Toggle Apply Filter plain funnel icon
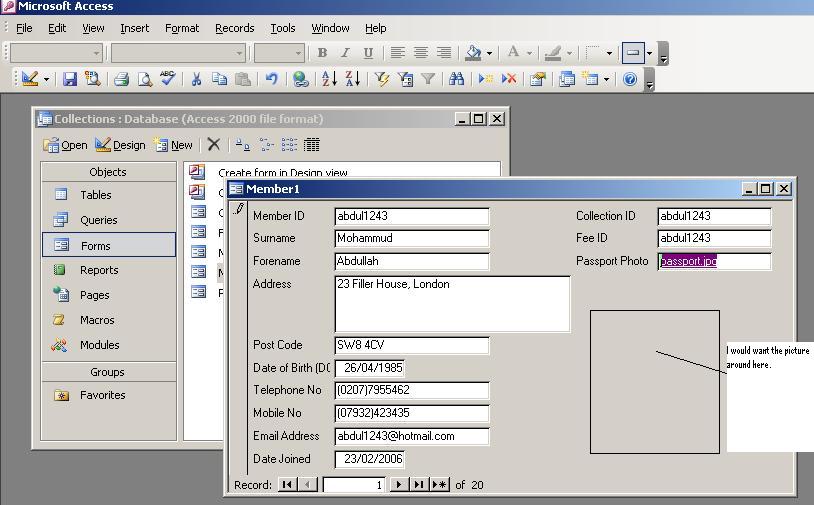This screenshot has width=814, height=505. tap(428, 79)
